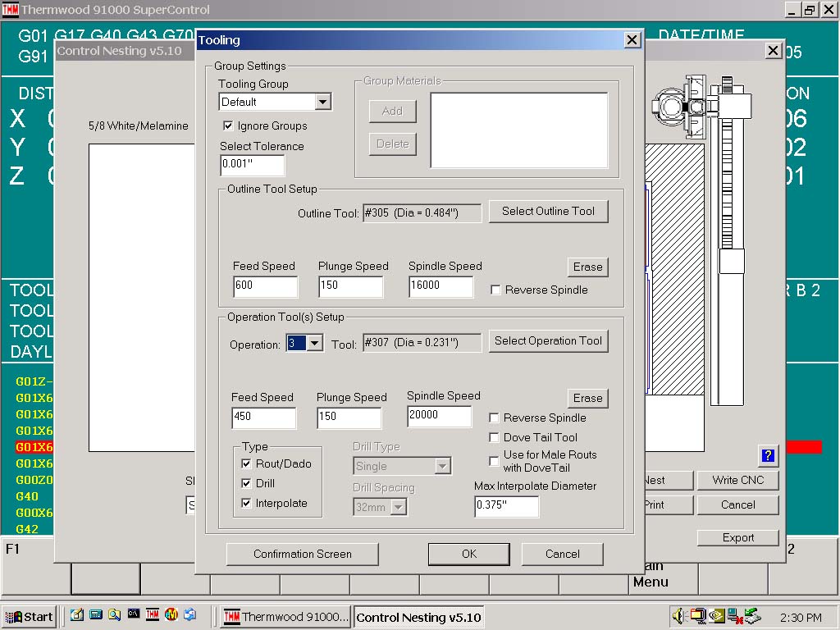This screenshot has height=630, width=840.
Task: Click the Safely Remove Hardware tray icon
Action: coord(752,616)
